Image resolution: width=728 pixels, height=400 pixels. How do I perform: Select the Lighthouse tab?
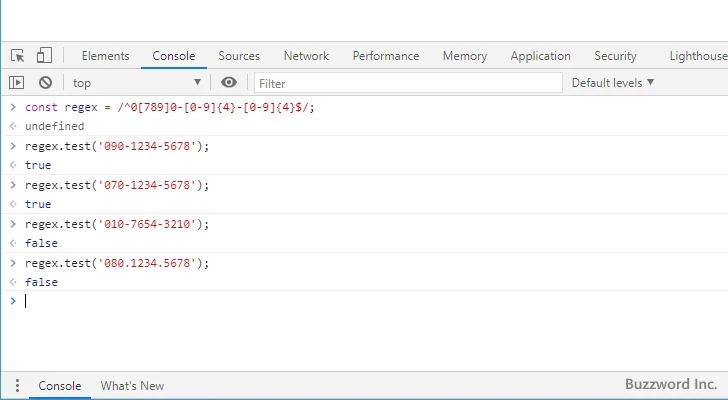tap(696, 56)
